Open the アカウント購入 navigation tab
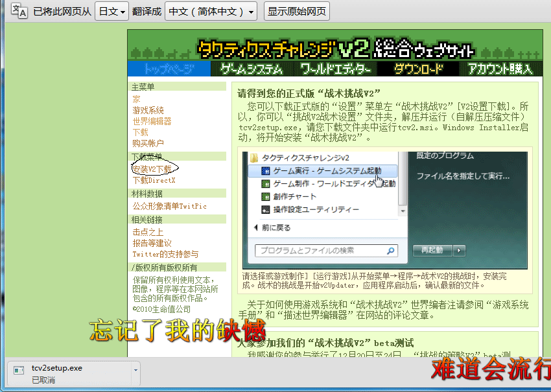Viewport: 551px width, 392px height. pyautogui.click(x=500, y=69)
